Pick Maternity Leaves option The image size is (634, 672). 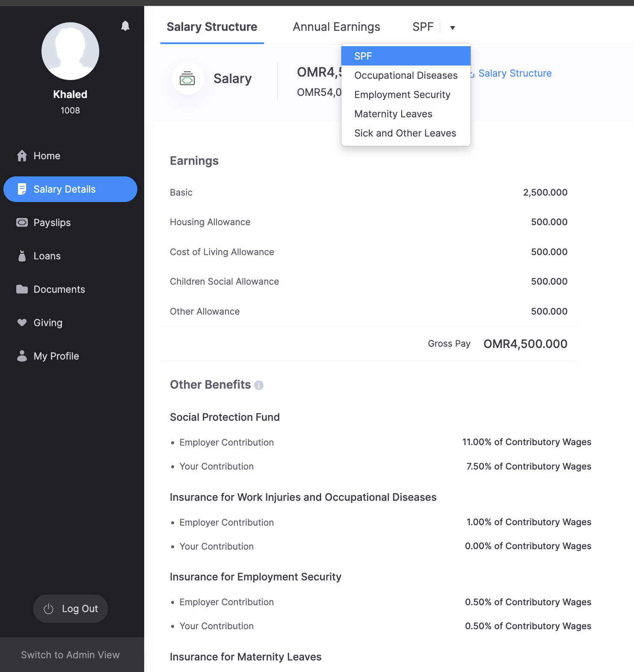(393, 114)
